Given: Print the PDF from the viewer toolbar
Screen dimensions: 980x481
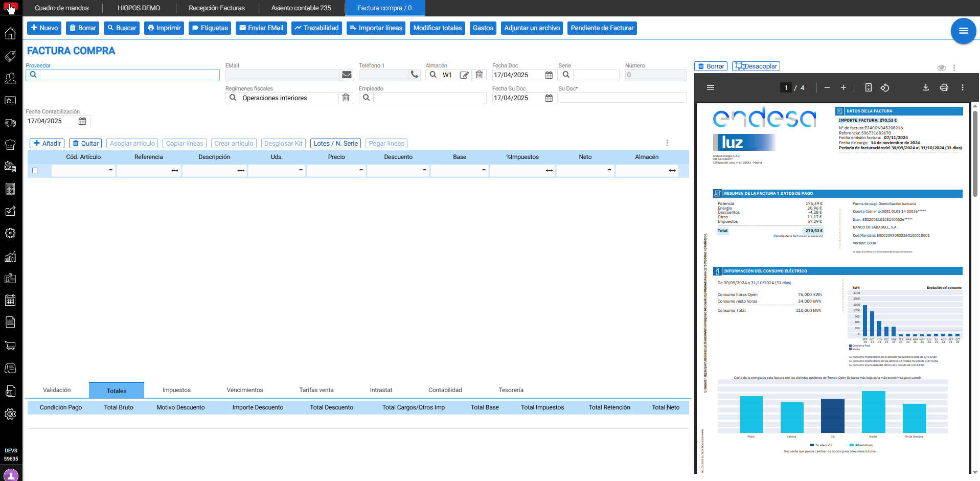Looking at the screenshot, I should click(x=944, y=88).
